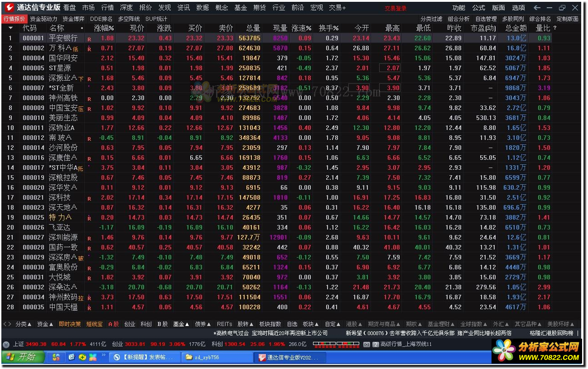Viewport: 588px width, 369px height.
Task: Switch to 通达信专业版V202 taskbar item
Action: pos(289,357)
